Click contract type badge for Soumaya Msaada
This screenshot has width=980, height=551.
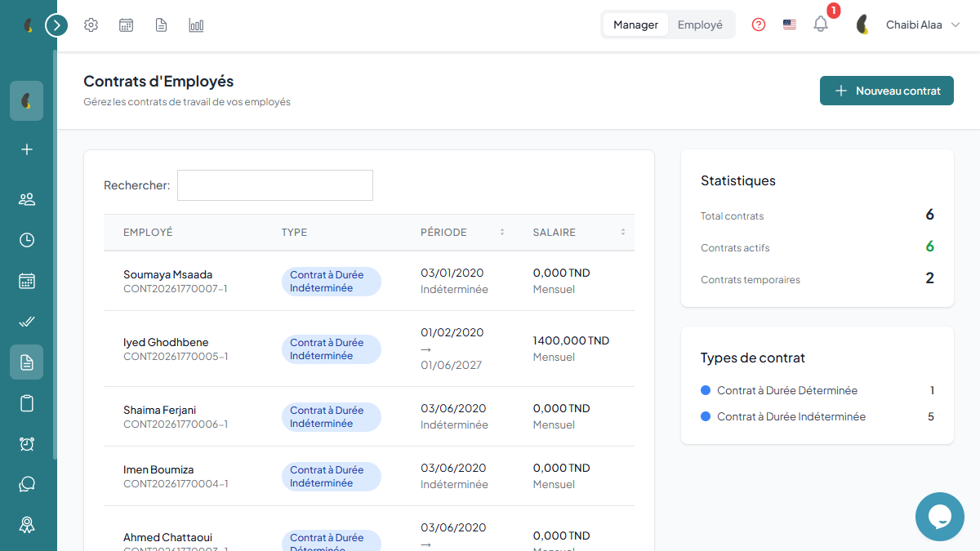pos(332,282)
